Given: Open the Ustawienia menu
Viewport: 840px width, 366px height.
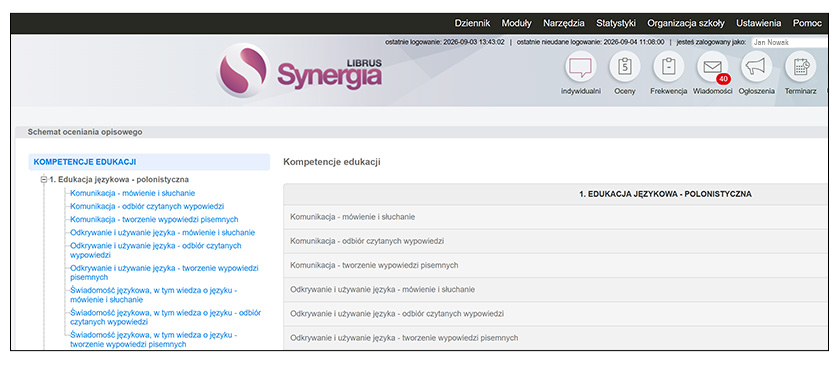Looking at the screenshot, I should 759,24.
